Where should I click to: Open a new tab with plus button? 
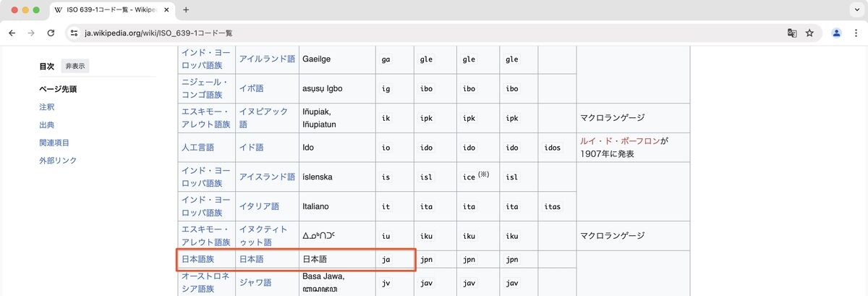[186, 10]
